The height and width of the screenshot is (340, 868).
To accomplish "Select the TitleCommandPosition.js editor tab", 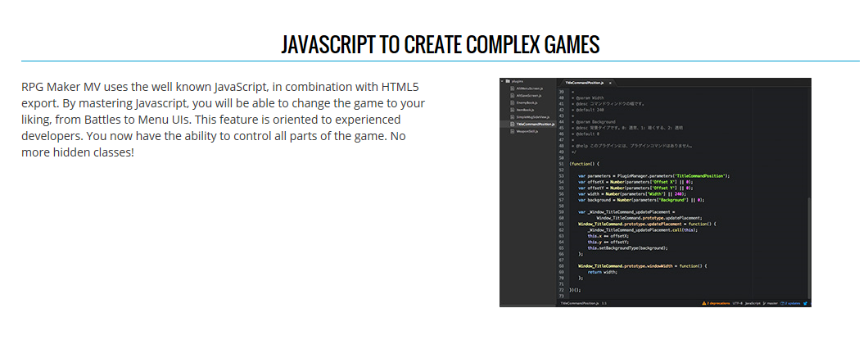I will click(x=587, y=83).
